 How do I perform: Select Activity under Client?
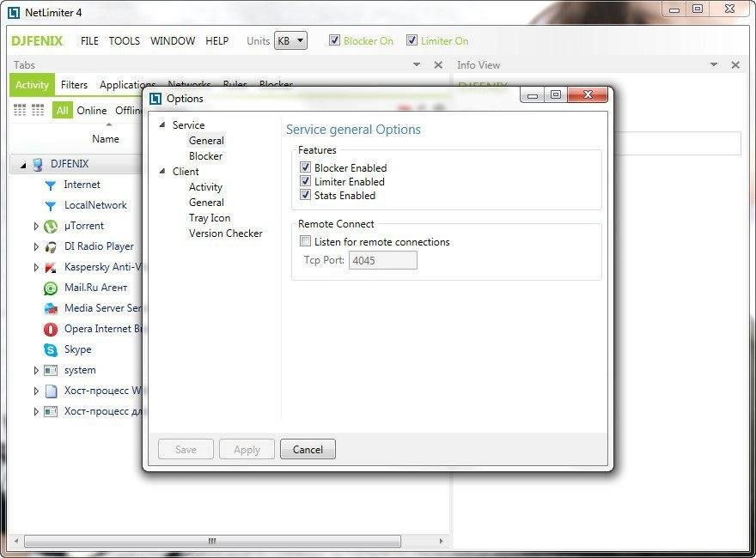click(205, 187)
